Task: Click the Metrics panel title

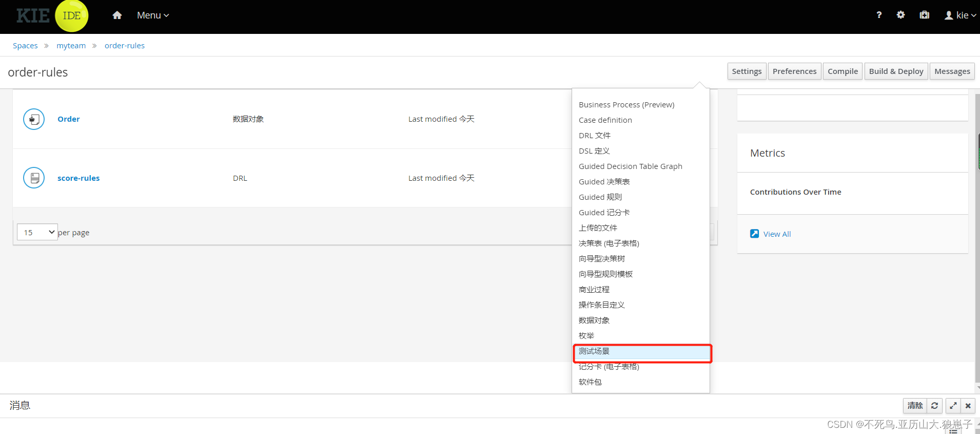Action: coord(768,153)
